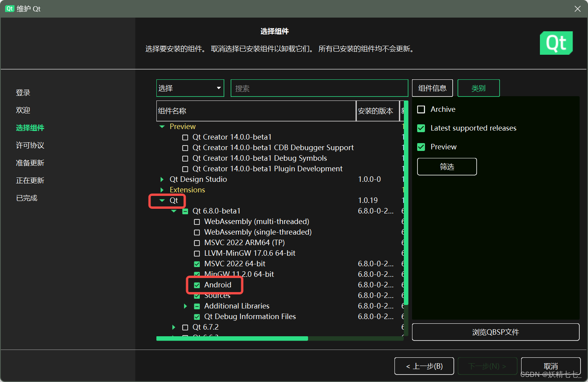Image resolution: width=588 pixels, height=382 pixels.
Task: Click the 浏览QBSP文件 button
Action: [x=496, y=332]
